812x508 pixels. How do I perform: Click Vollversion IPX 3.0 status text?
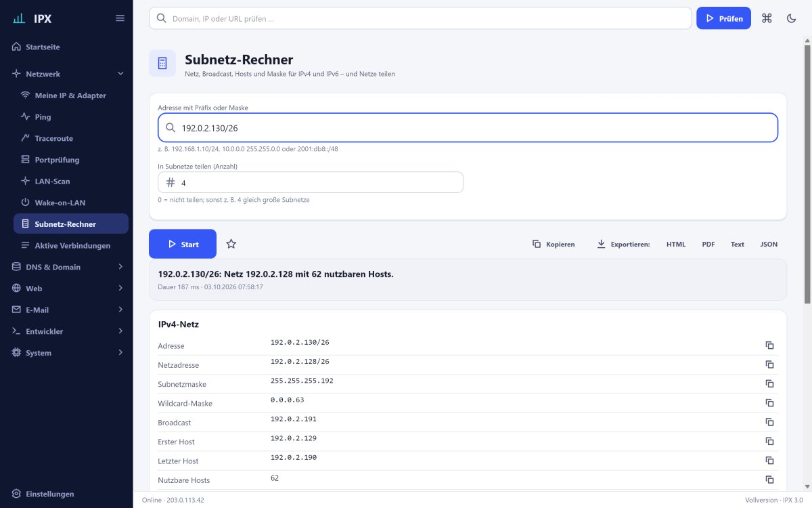coord(774,500)
